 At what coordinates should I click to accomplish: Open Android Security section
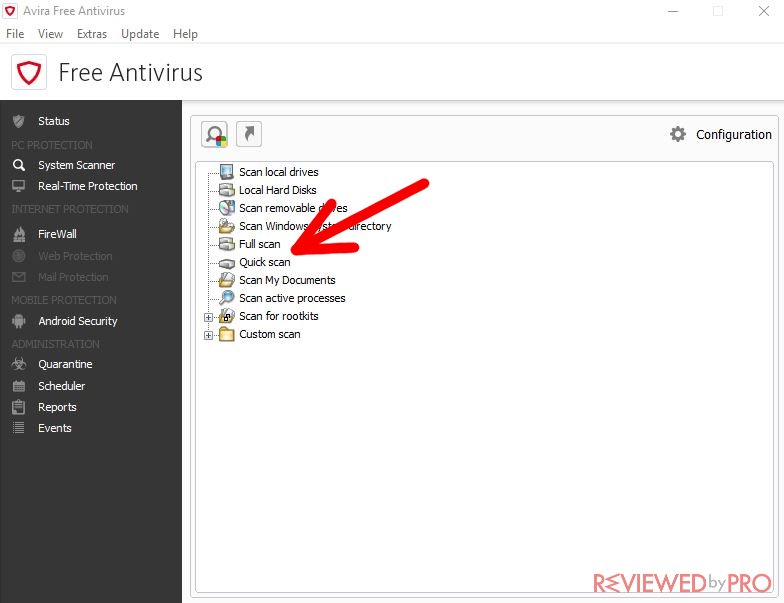pos(78,321)
